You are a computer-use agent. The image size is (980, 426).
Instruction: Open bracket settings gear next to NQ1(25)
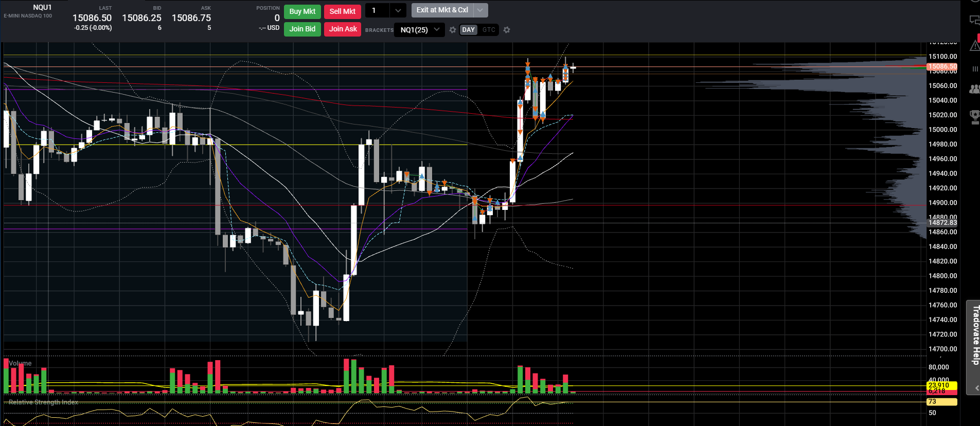pyautogui.click(x=453, y=30)
